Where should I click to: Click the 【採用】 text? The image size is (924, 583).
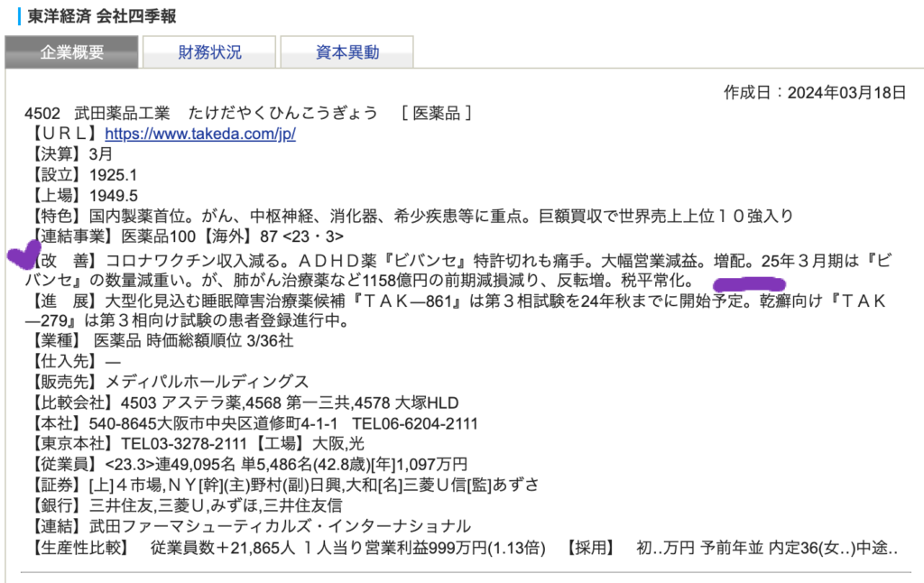pos(590,548)
